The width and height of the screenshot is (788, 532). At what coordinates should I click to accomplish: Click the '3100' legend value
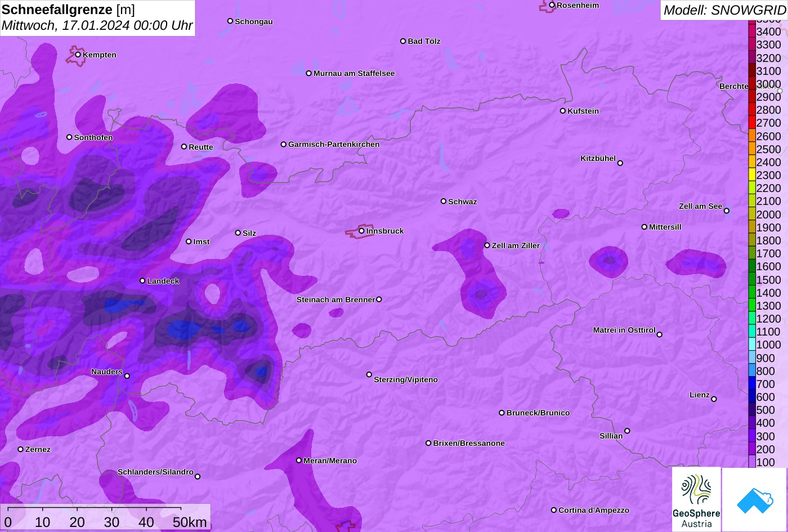(769, 71)
